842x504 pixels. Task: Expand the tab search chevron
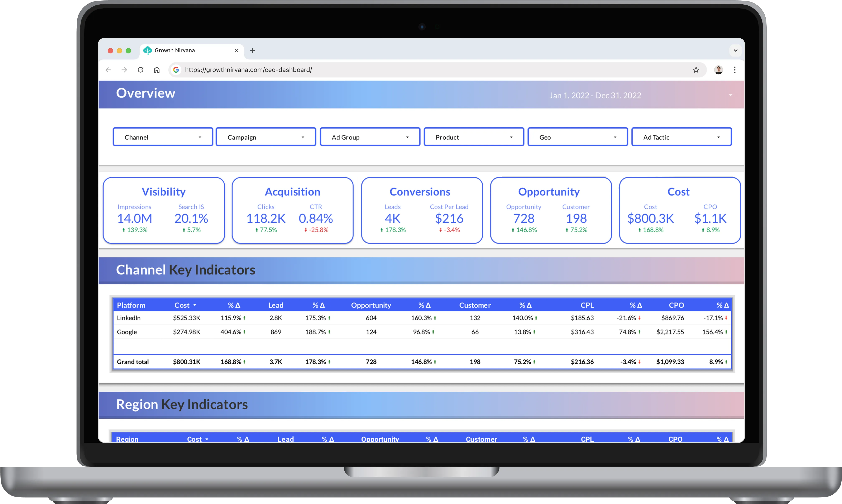pos(736,51)
